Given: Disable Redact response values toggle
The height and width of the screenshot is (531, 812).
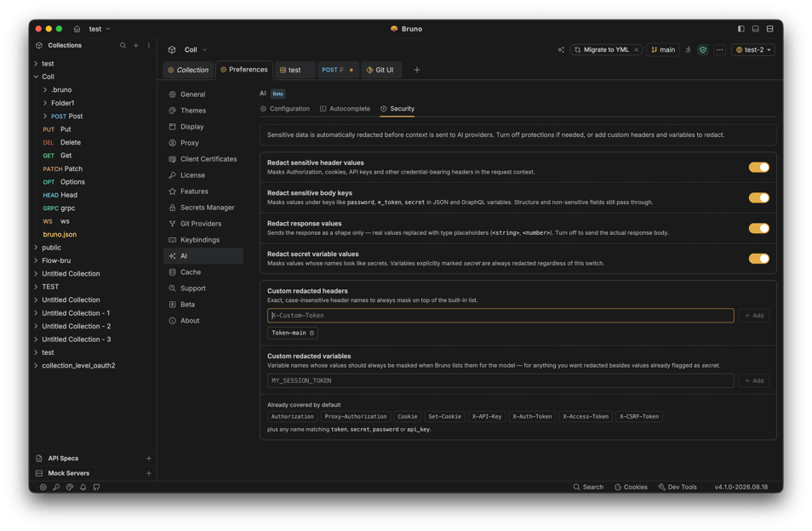Looking at the screenshot, I should pos(758,228).
